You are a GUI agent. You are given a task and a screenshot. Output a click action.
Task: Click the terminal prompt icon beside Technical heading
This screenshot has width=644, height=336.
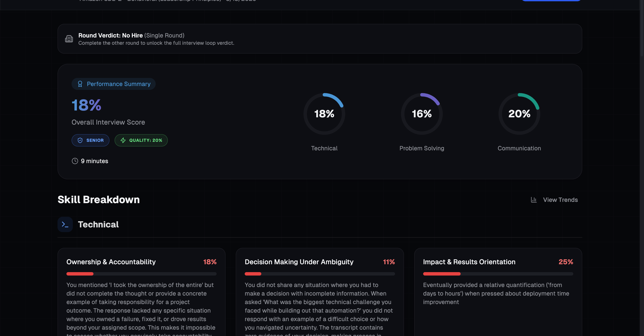65,224
